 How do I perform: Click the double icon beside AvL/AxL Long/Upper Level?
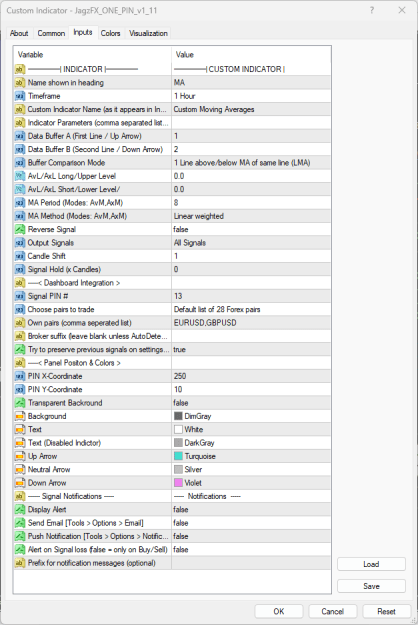(20, 176)
